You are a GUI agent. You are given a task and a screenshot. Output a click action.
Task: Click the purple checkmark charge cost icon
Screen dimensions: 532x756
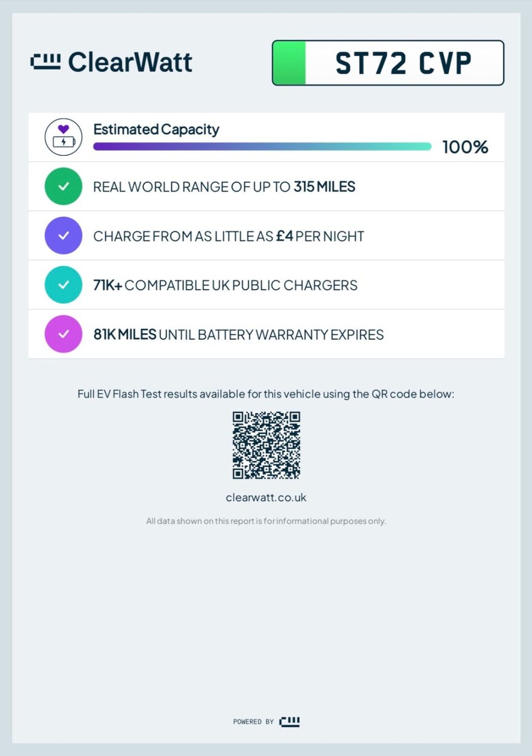coord(63,236)
